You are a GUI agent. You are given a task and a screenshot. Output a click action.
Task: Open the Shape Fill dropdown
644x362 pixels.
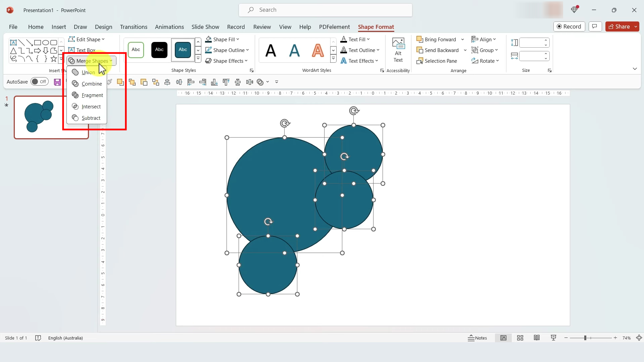[222, 39]
